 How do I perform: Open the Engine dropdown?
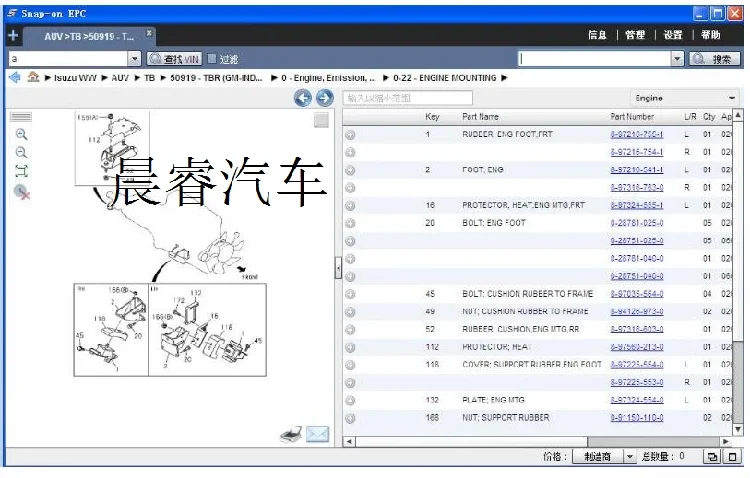click(685, 98)
